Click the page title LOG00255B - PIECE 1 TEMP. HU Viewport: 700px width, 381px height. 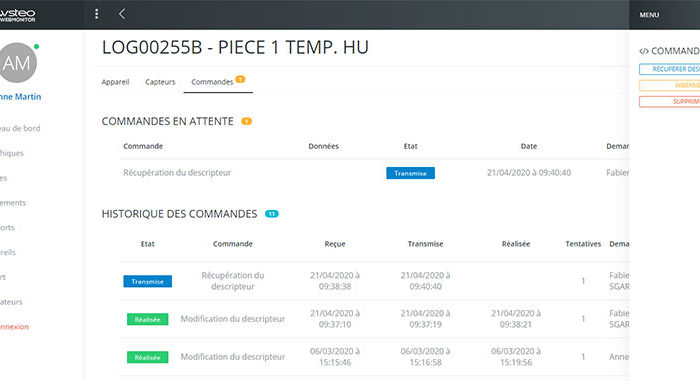(x=235, y=47)
